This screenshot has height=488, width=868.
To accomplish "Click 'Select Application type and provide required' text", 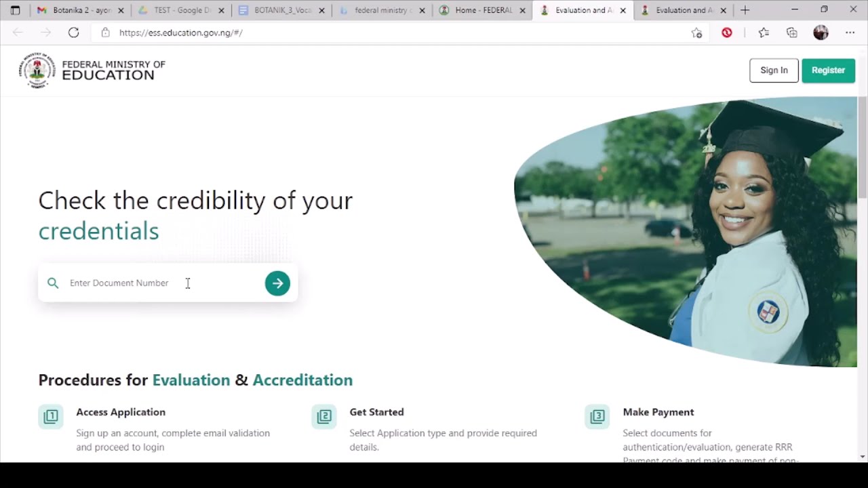I will click(443, 433).
